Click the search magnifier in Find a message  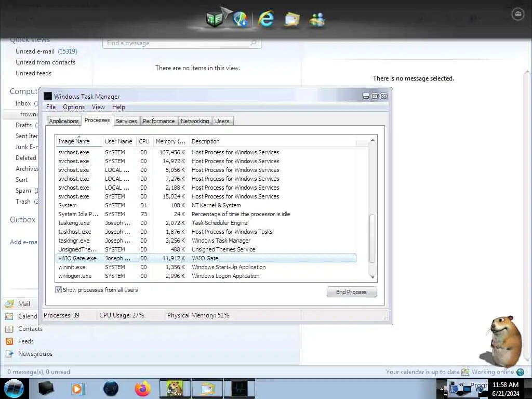(253, 43)
